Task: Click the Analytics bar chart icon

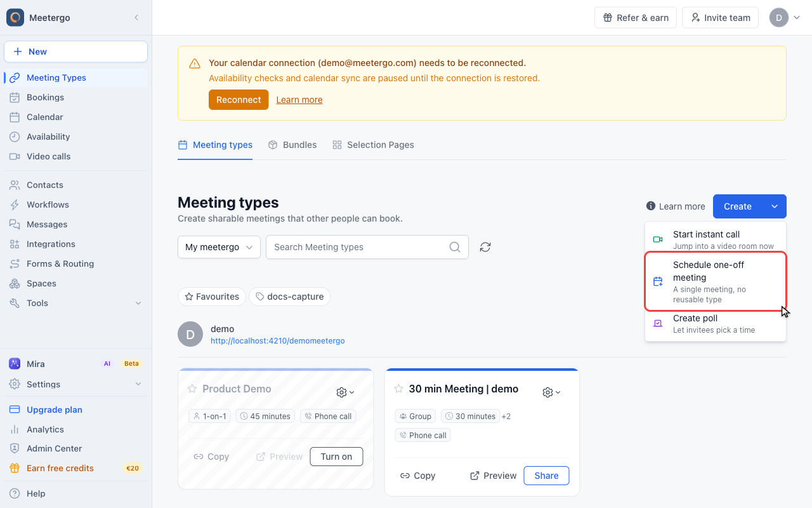Action: (x=15, y=429)
